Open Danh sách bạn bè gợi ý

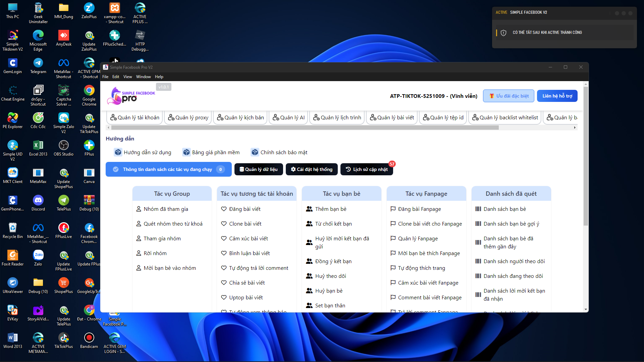pyautogui.click(x=507, y=224)
